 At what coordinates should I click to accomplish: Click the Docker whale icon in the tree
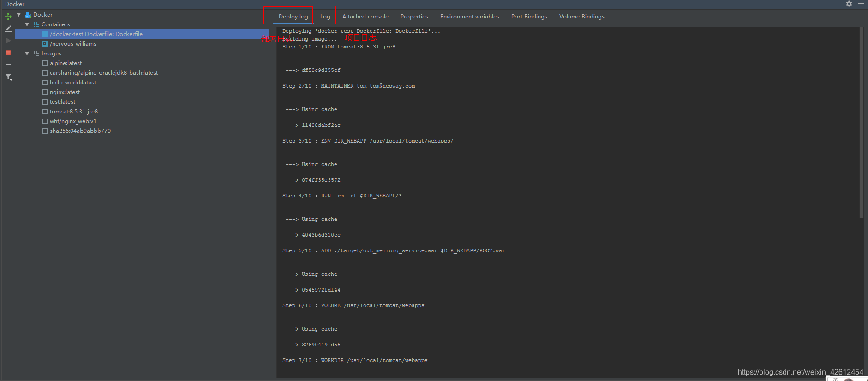point(28,15)
